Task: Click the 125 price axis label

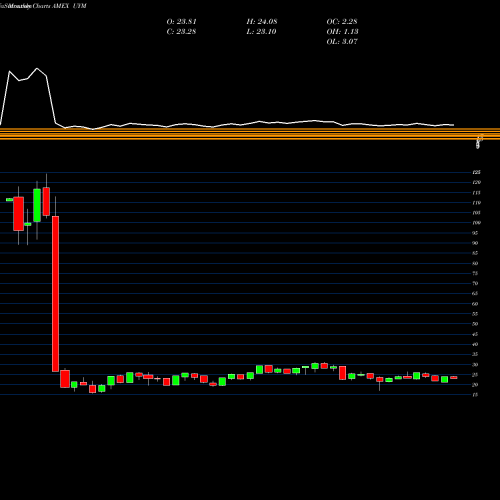Action: pyautogui.click(x=476, y=172)
